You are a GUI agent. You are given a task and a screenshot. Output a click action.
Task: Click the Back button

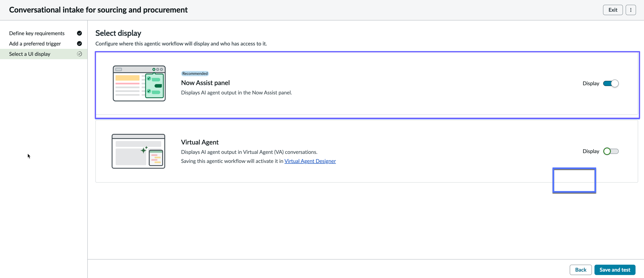pyautogui.click(x=581, y=270)
